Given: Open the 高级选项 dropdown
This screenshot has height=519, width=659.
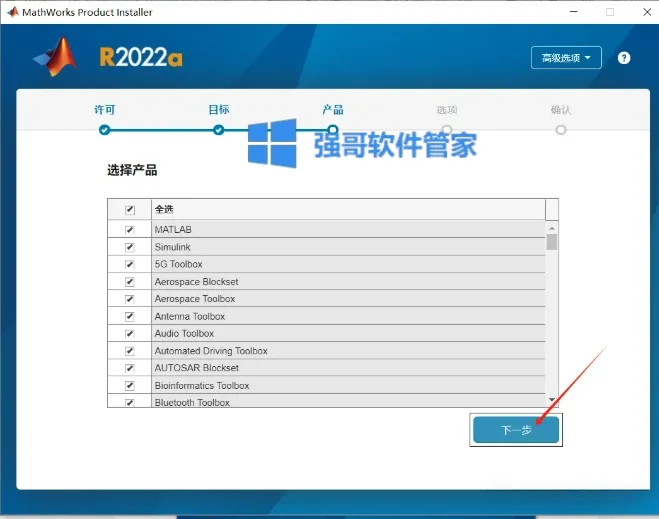Looking at the screenshot, I should click(566, 58).
